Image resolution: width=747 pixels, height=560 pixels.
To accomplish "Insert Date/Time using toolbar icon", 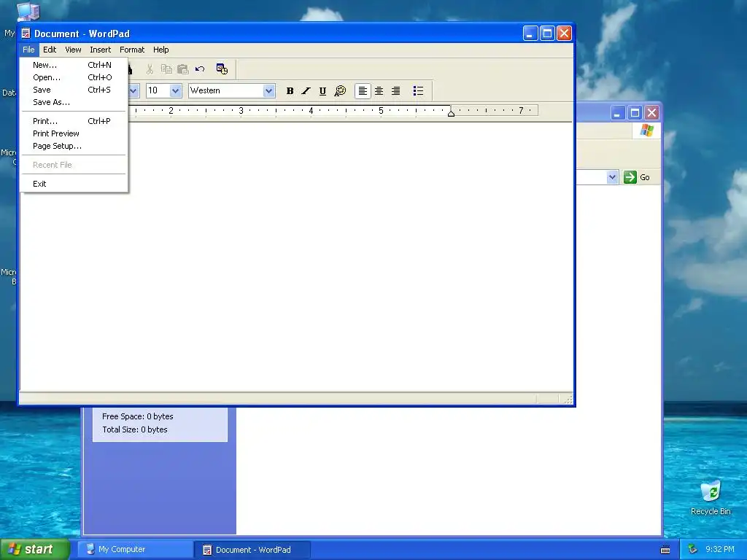I will 222,69.
